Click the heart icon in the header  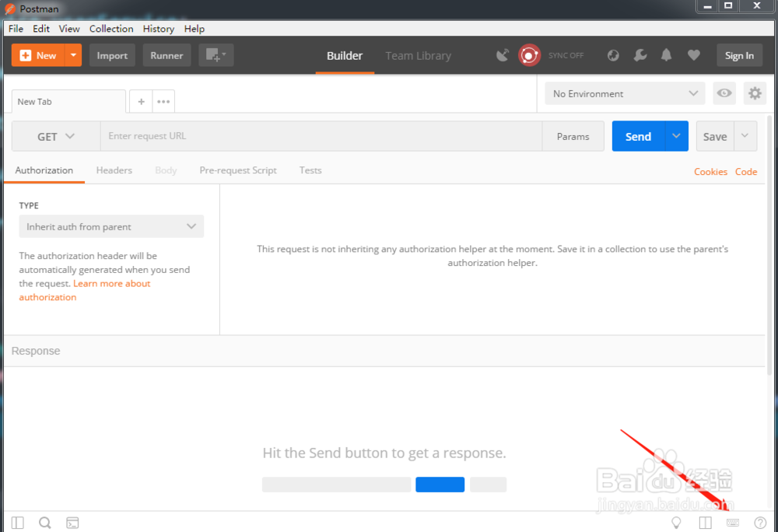click(x=694, y=55)
